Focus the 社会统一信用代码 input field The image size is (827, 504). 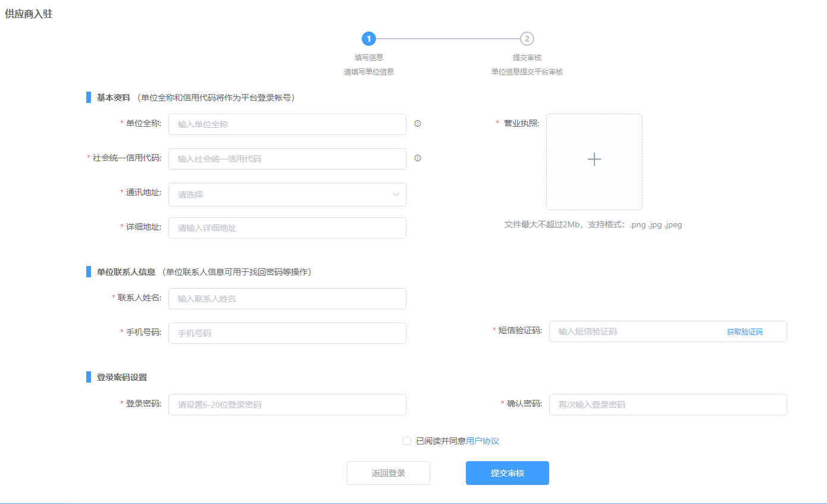click(x=287, y=159)
